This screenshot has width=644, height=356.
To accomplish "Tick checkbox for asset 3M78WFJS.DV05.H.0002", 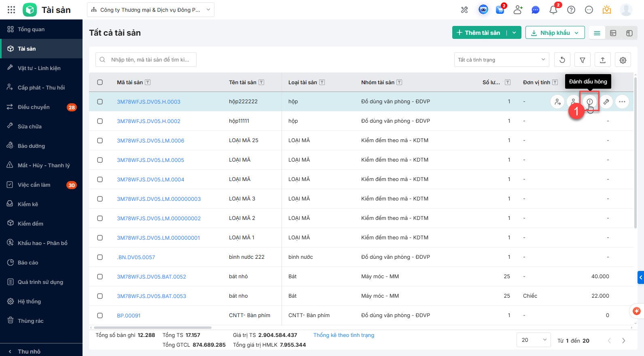I will (100, 121).
